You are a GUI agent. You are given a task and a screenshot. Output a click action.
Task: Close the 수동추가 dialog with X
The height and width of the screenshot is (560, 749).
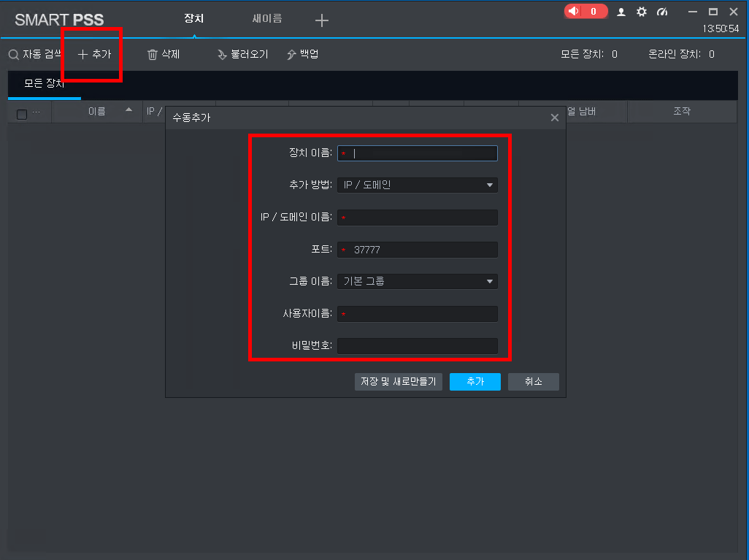555,118
